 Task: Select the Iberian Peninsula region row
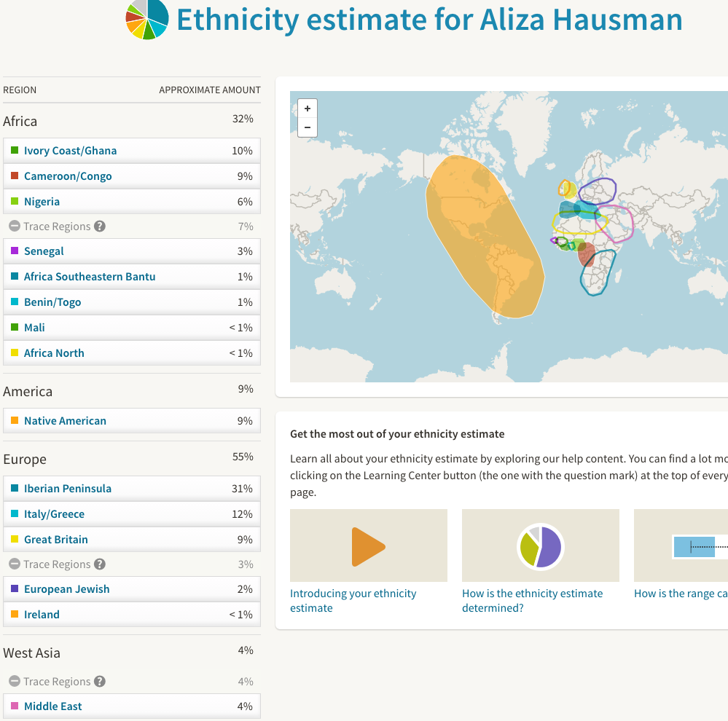[132, 489]
